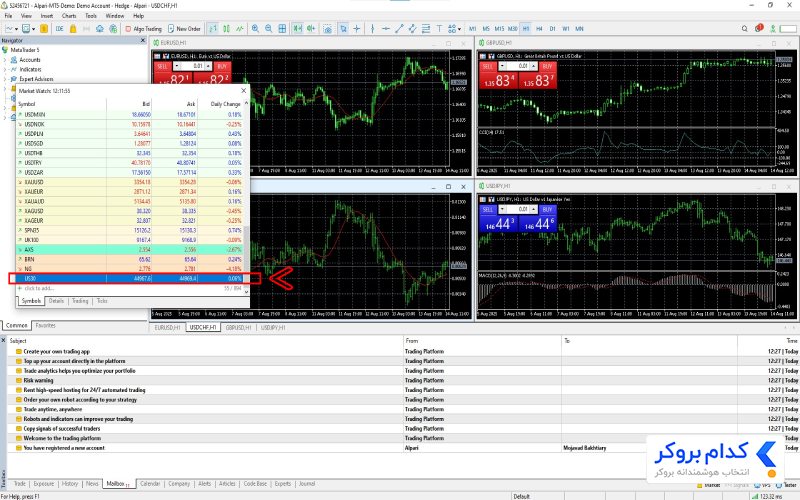Open the notifications icon with red badge

point(759,28)
